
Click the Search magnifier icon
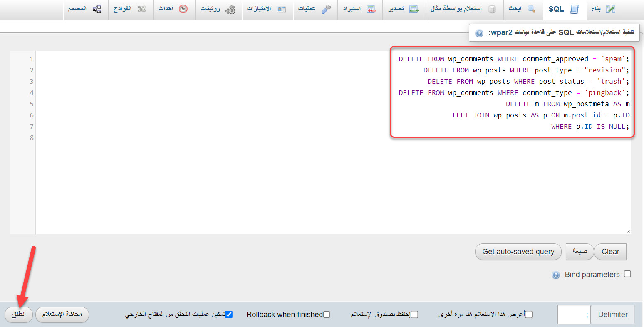coord(531,9)
